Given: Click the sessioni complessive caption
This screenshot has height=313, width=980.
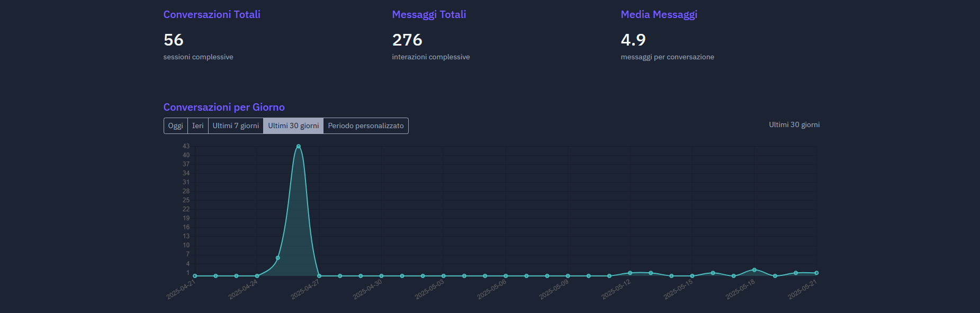Looking at the screenshot, I should 198,57.
